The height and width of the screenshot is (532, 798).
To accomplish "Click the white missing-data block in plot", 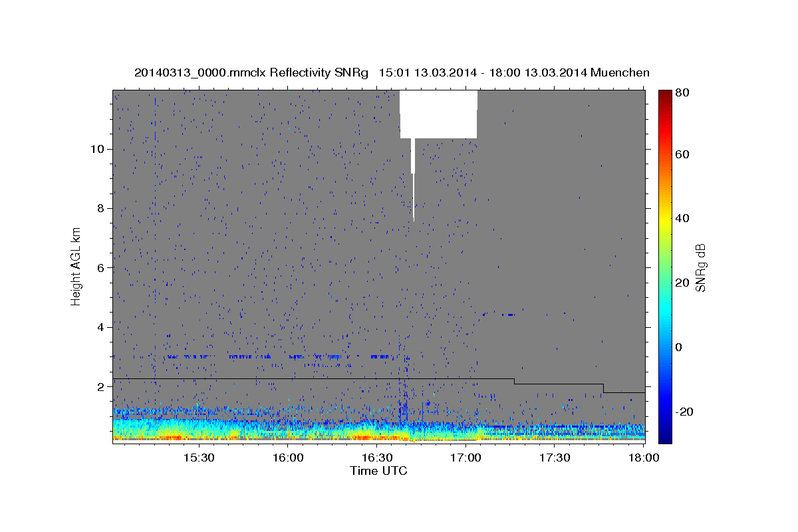I will [x=438, y=114].
